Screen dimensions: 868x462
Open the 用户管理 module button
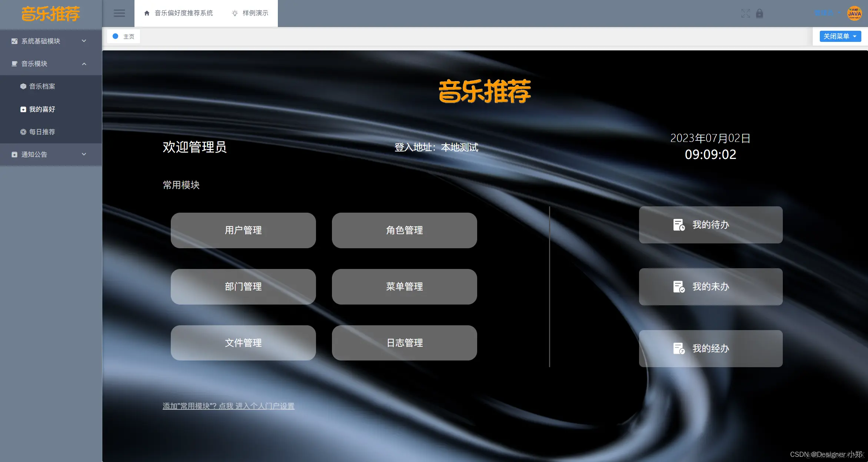[243, 230]
